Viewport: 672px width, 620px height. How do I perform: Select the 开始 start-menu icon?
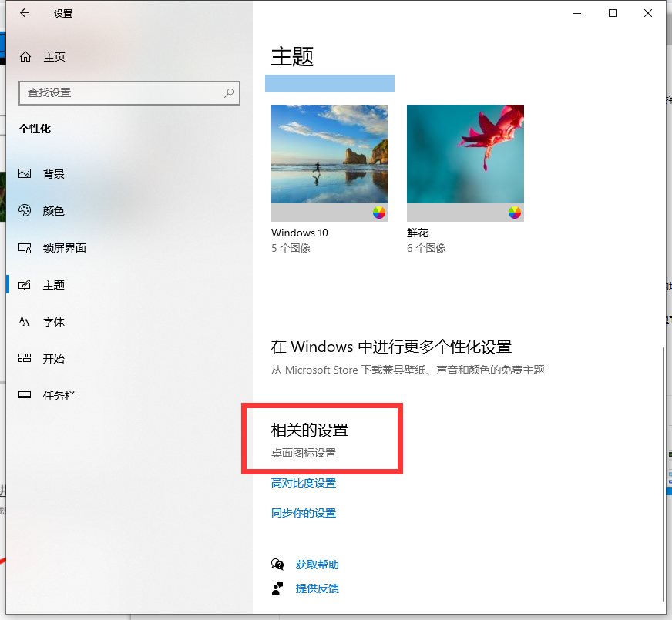coord(25,359)
